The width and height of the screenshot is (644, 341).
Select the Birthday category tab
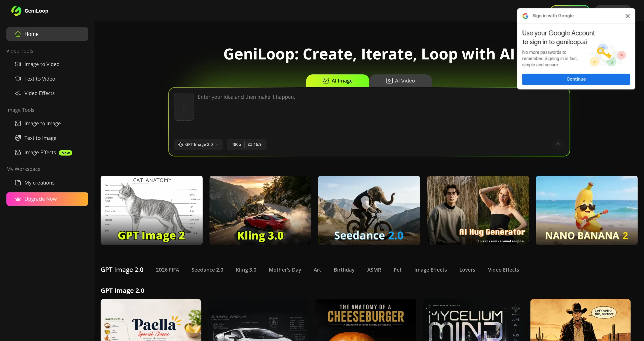[x=344, y=270]
